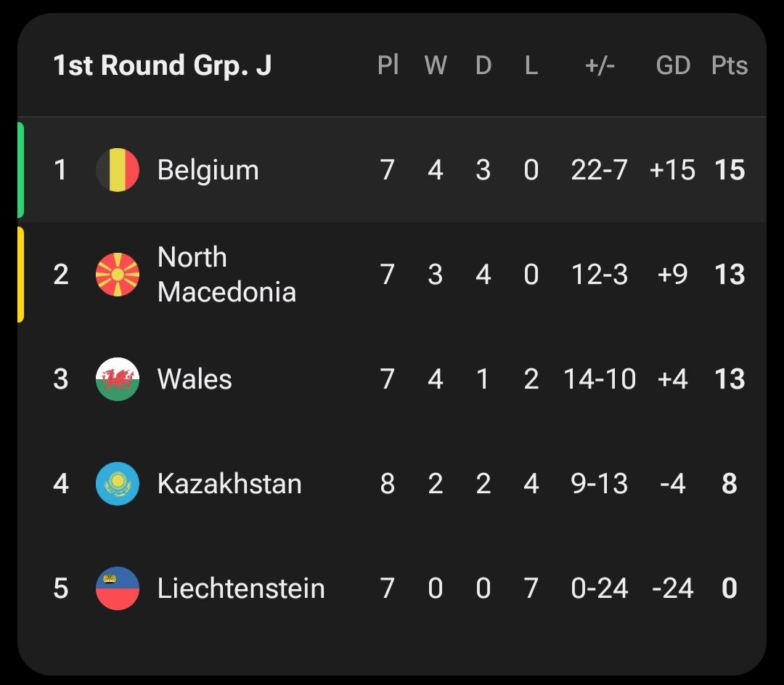Image resolution: width=784 pixels, height=685 pixels.
Task: Select the Wales team name
Action: tap(195, 379)
